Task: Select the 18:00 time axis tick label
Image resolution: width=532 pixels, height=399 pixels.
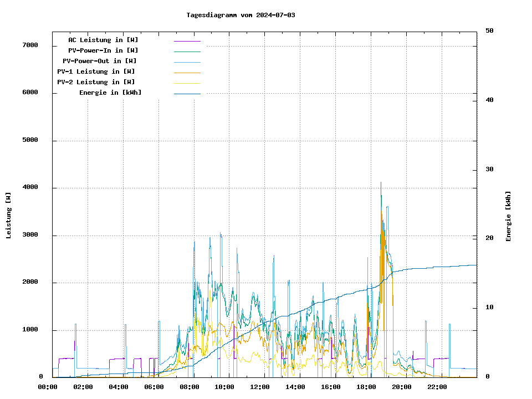Action: [x=366, y=387]
